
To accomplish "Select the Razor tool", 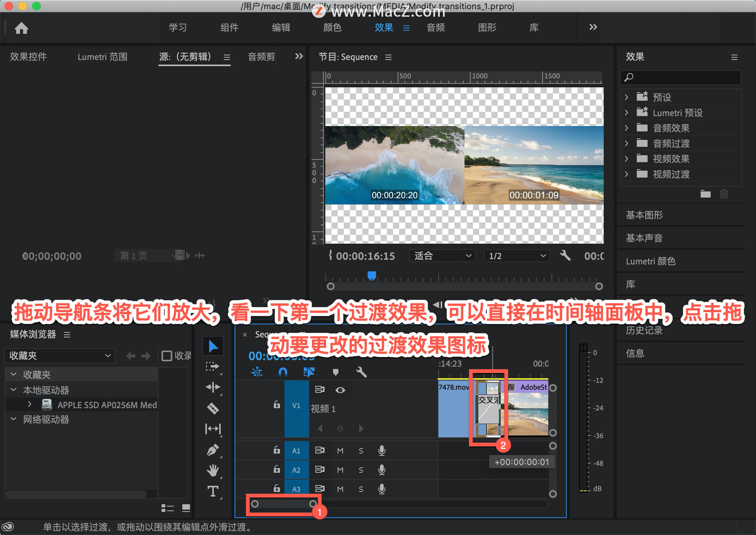I will (x=213, y=408).
